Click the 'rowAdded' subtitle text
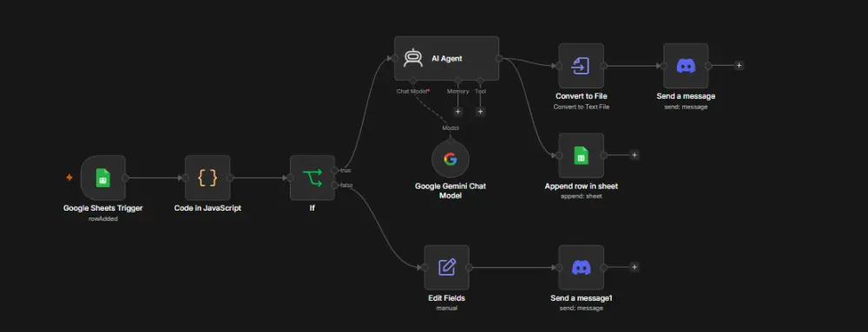 click(x=103, y=218)
